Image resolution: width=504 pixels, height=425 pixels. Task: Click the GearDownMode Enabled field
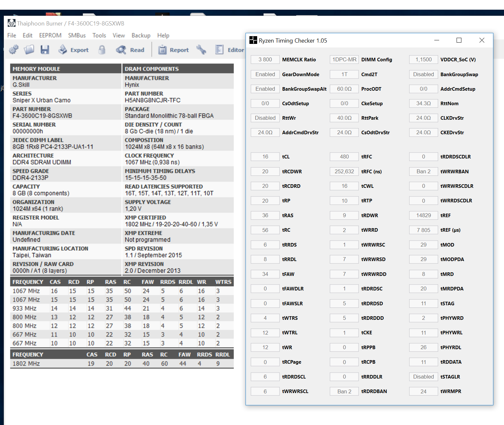265,74
